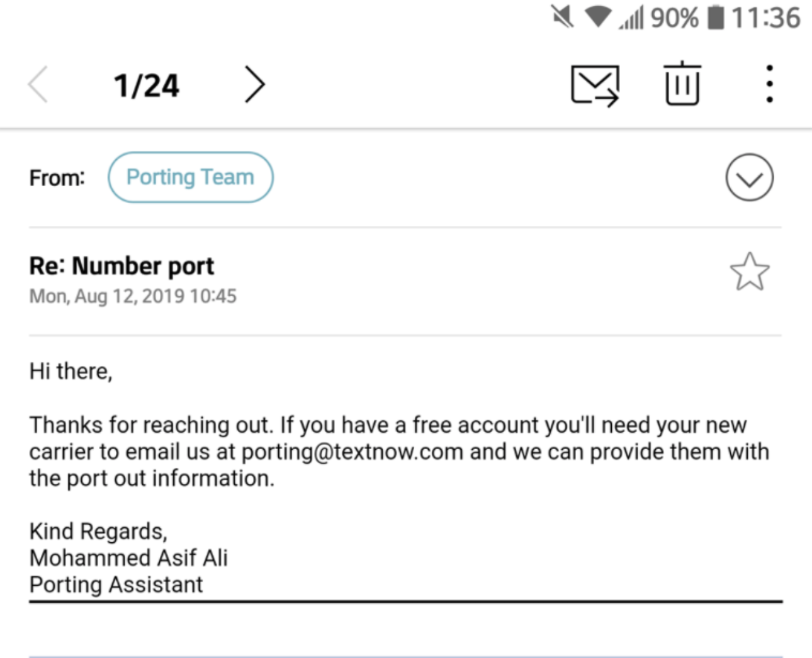Tap the 11:36 status bar clock

point(765,18)
